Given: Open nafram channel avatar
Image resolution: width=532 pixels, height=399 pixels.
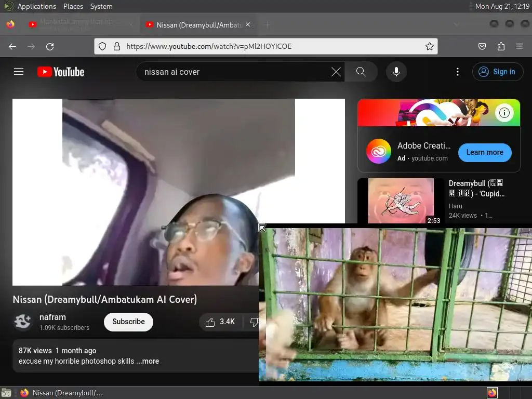Looking at the screenshot, I should 23,322.
